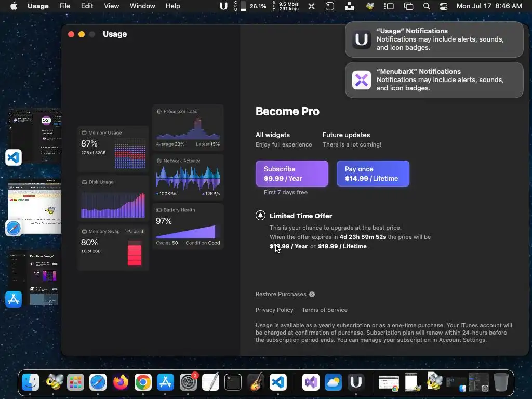Click the Processor Load widget
Image resolution: width=532 pixels, height=399 pixels.
pos(188,128)
